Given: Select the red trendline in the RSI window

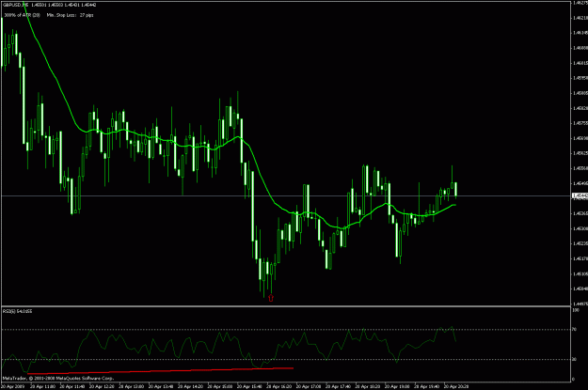Looking at the screenshot, I should (x=161, y=371).
